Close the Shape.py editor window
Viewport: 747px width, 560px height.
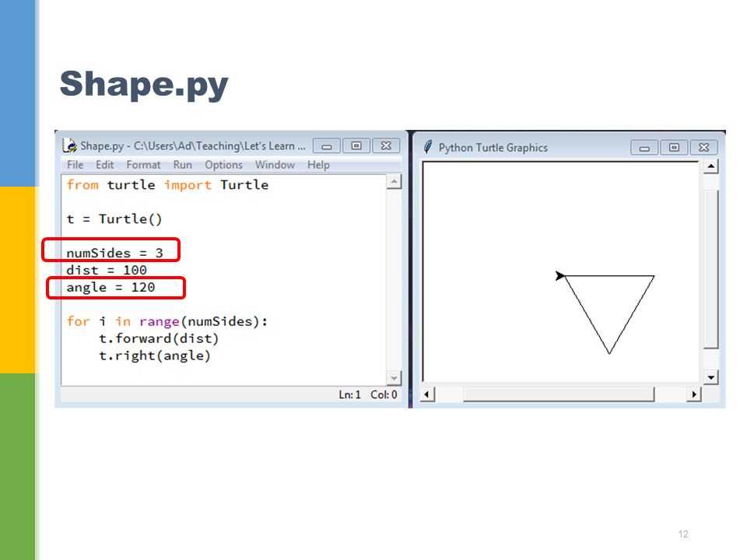(386, 145)
